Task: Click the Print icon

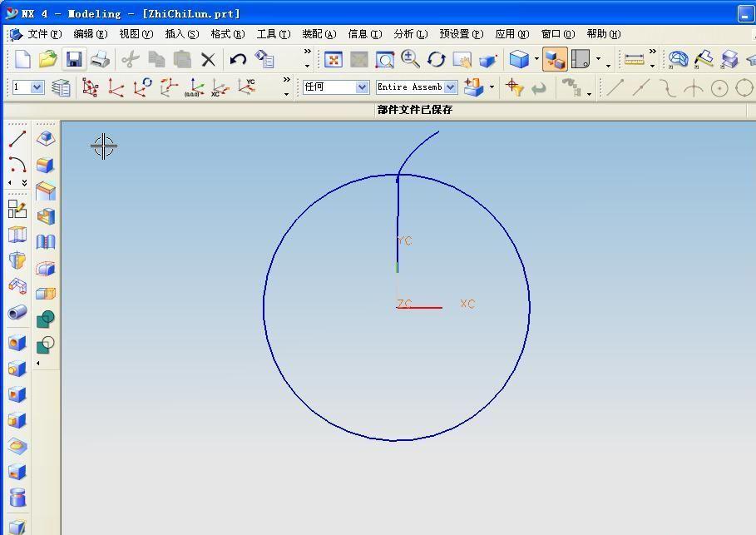Action: (100, 59)
